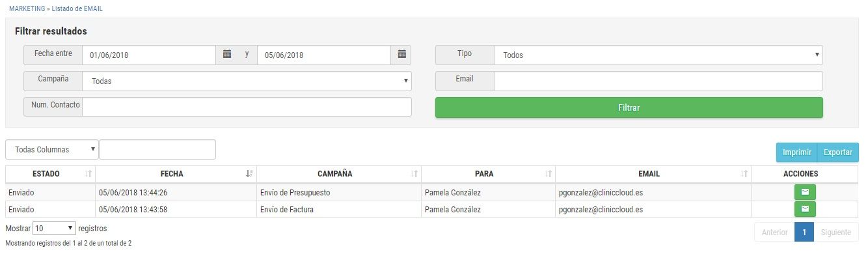Sort table by CAMPAÑA column arrows
Viewport: 868px width, 254px height.
point(414,174)
